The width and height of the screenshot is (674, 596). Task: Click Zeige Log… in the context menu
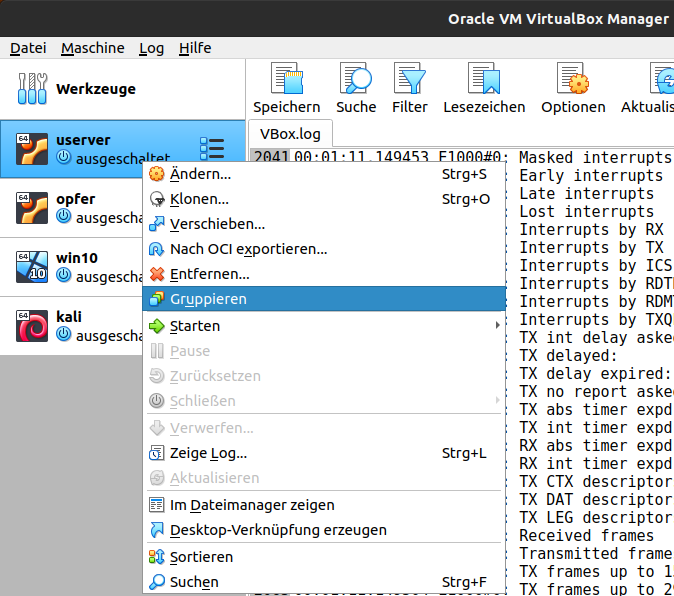[x=324, y=453]
